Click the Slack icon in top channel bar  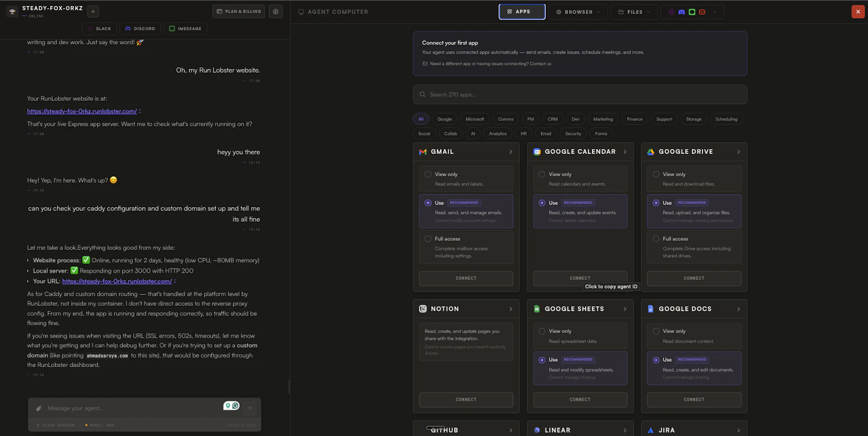[672, 12]
